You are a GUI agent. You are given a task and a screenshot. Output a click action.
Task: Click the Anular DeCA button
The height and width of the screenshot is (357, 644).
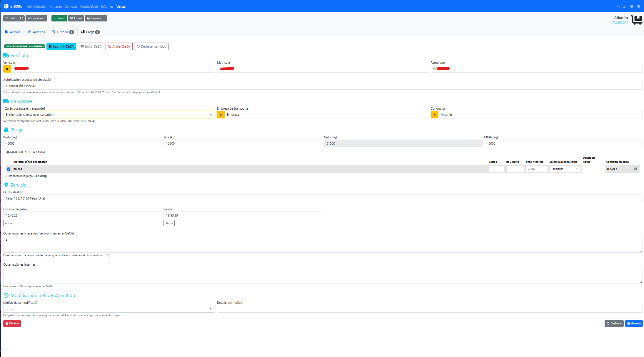[x=119, y=46]
